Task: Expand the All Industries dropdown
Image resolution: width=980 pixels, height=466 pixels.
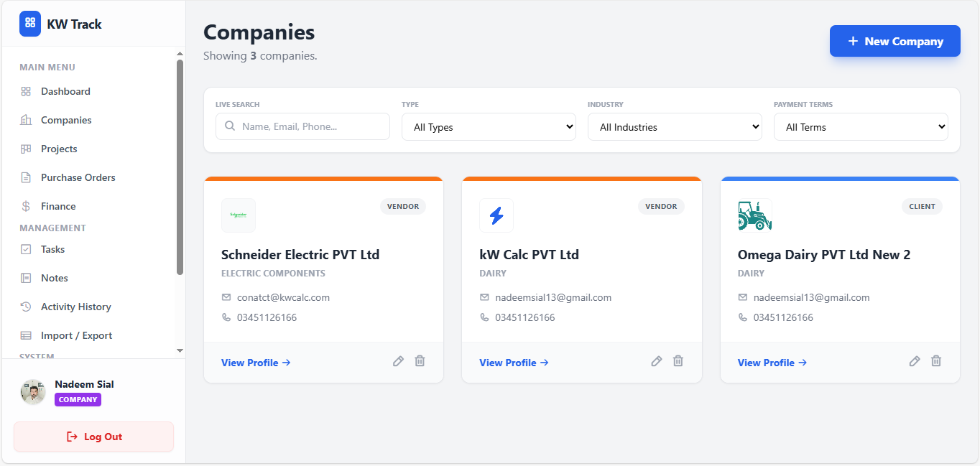Action: tap(675, 127)
